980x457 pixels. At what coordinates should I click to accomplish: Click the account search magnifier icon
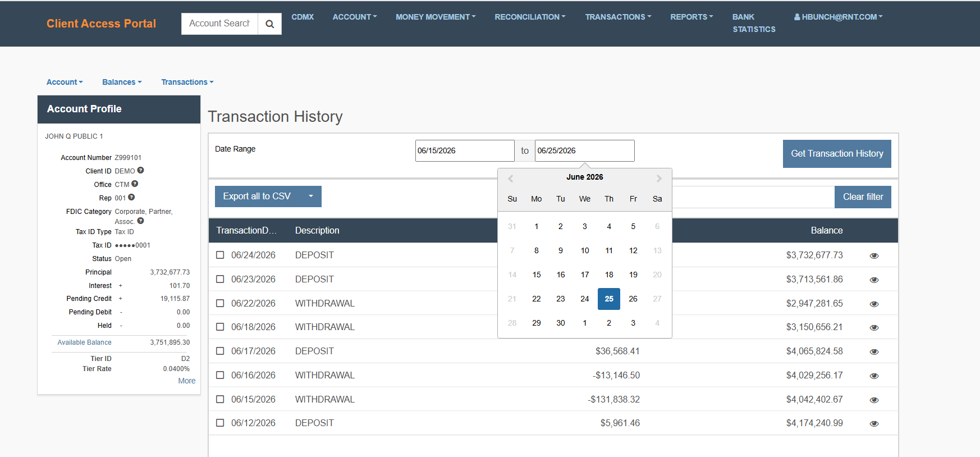click(x=270, y=24)
